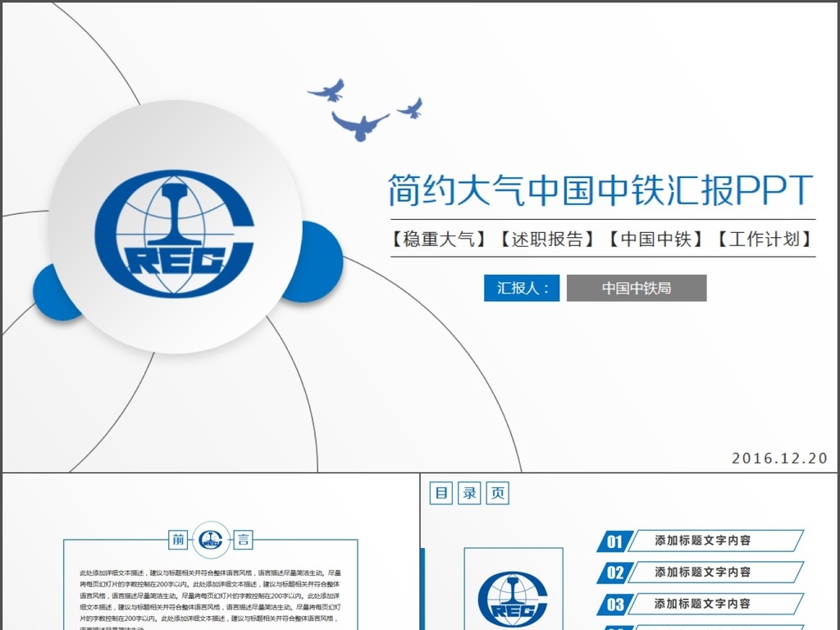Select the circular emblem inside 前言 header
The width and height of the screenshot is (840, 630).
(212, 540)
